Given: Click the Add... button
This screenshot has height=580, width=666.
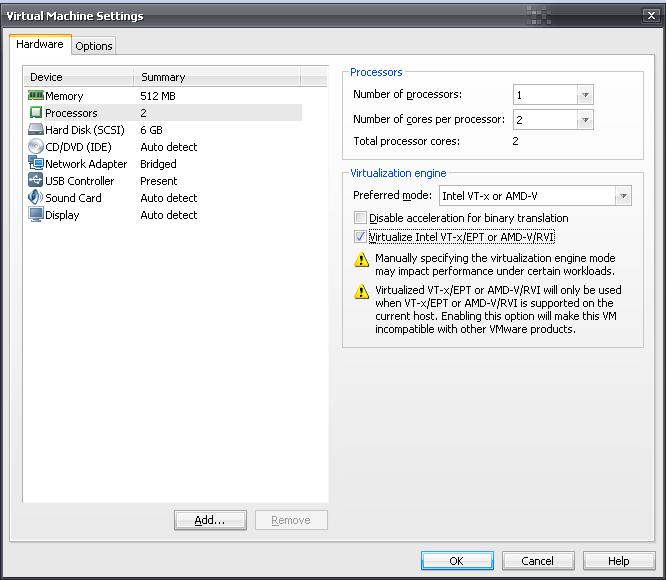Looking at the screenshot, I should (210, 520).
